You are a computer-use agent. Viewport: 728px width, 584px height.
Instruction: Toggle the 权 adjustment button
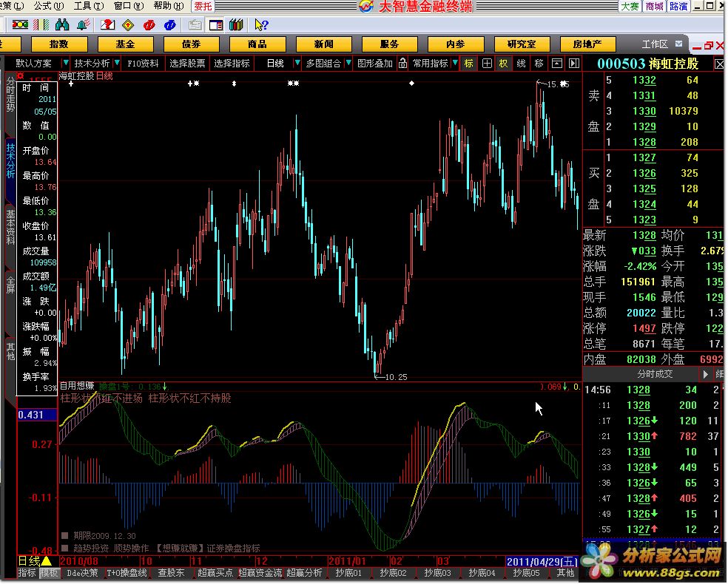point(504,63)
